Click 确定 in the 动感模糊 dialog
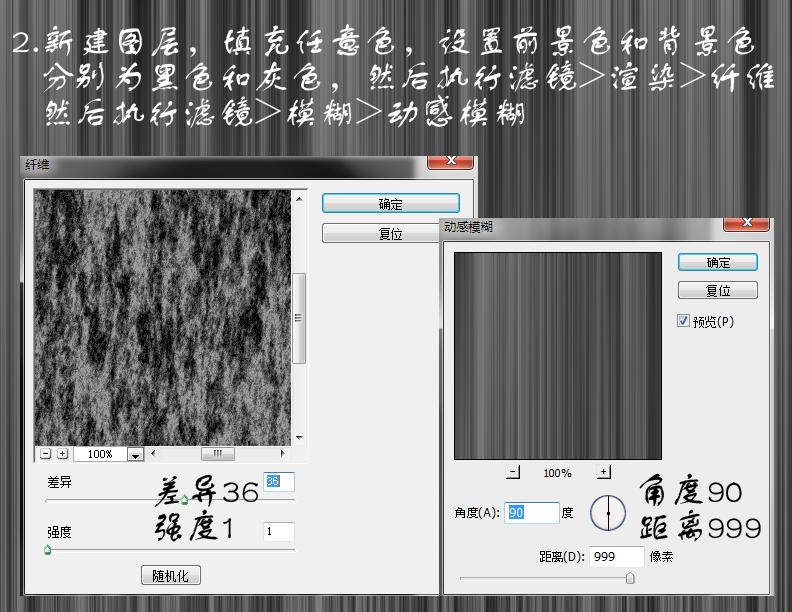Image resolution: width=792 pixels, height=612 pixels. coord(717,262)
